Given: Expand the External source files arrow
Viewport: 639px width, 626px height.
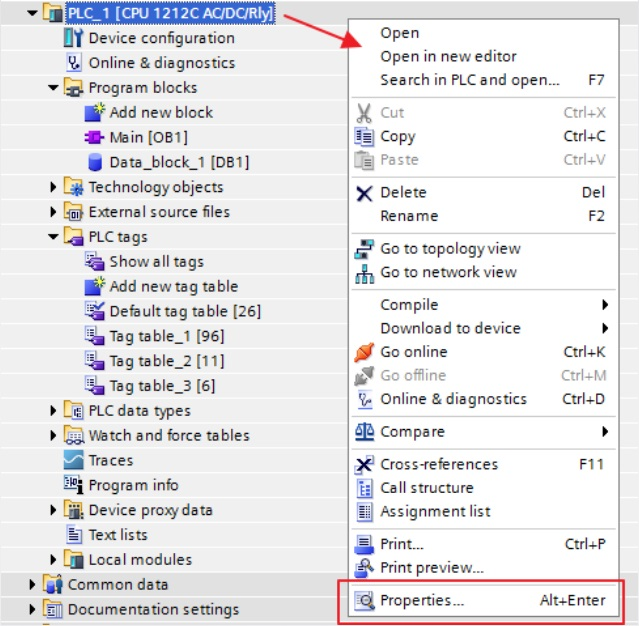Looking at the screenshot, I should (x=53, y=212).
